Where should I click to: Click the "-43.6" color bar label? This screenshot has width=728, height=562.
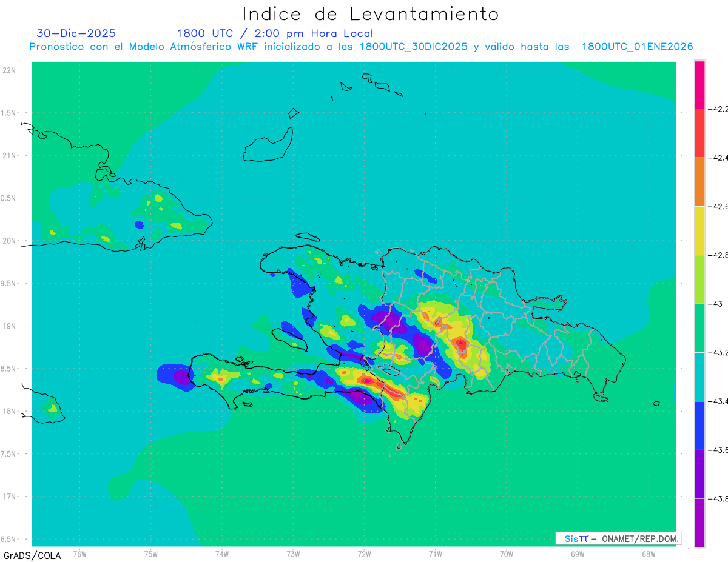(x=718, y=450)
